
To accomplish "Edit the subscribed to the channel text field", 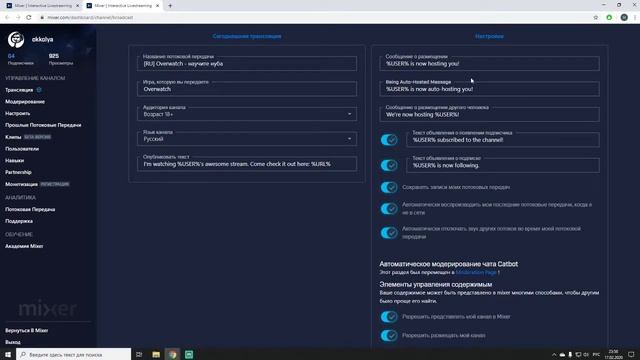I will (x=503, y=140).
